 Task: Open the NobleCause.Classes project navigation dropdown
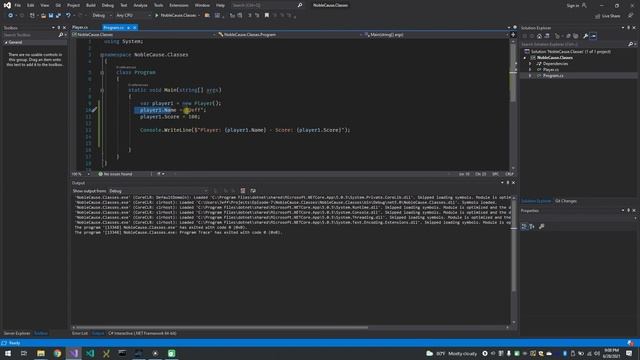(x=144, y=35)
